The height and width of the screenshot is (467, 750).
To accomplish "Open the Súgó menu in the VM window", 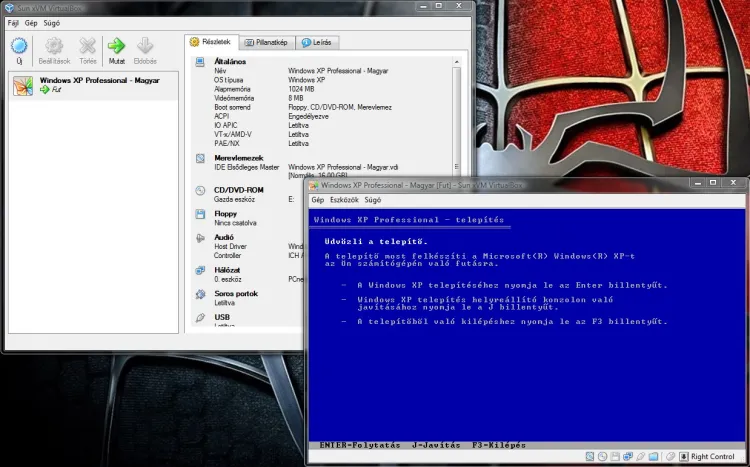I will [373, 200].
